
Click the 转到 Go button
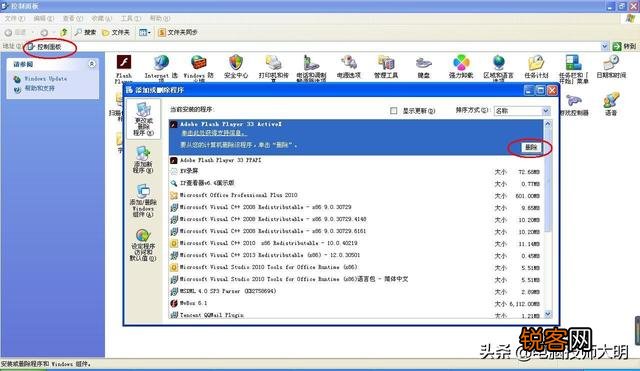[624, 47]
